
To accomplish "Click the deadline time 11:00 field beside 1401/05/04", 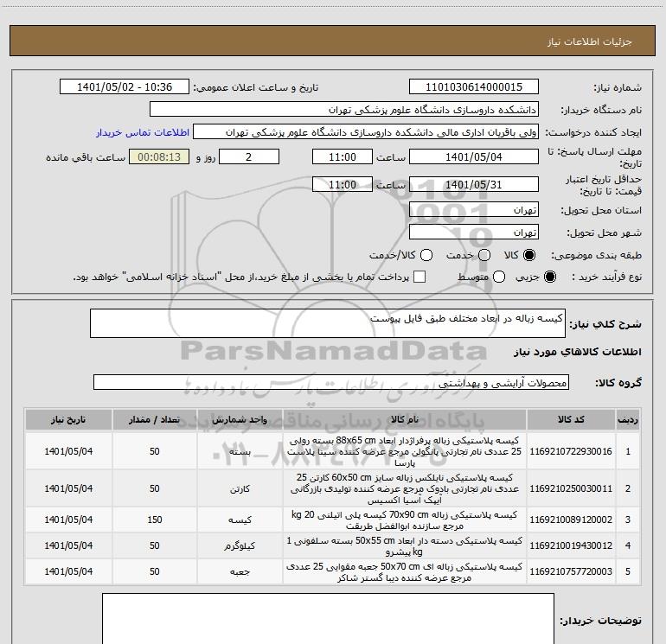I will pyautogui.click(x=343, y=156).
